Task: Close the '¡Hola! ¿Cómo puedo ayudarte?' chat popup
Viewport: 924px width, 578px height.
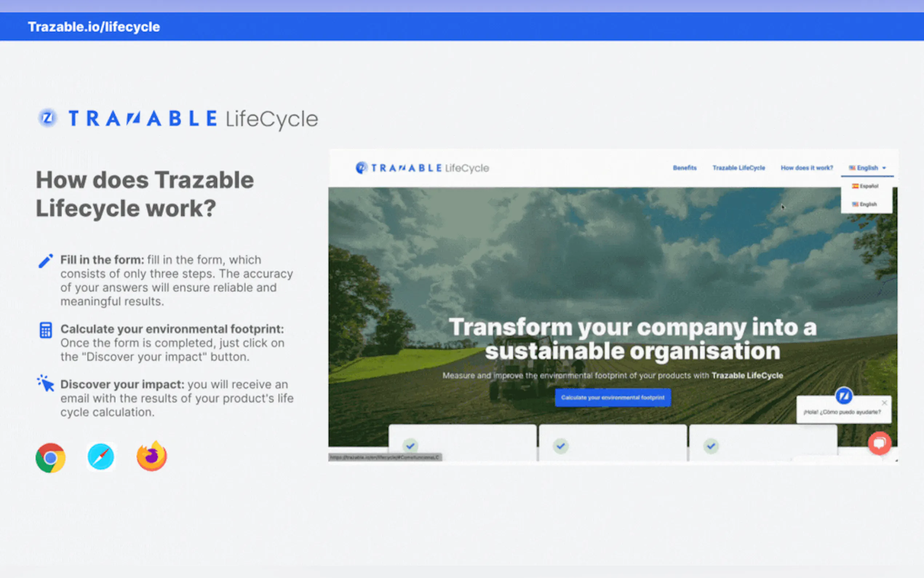Action: tap(884, 403)
